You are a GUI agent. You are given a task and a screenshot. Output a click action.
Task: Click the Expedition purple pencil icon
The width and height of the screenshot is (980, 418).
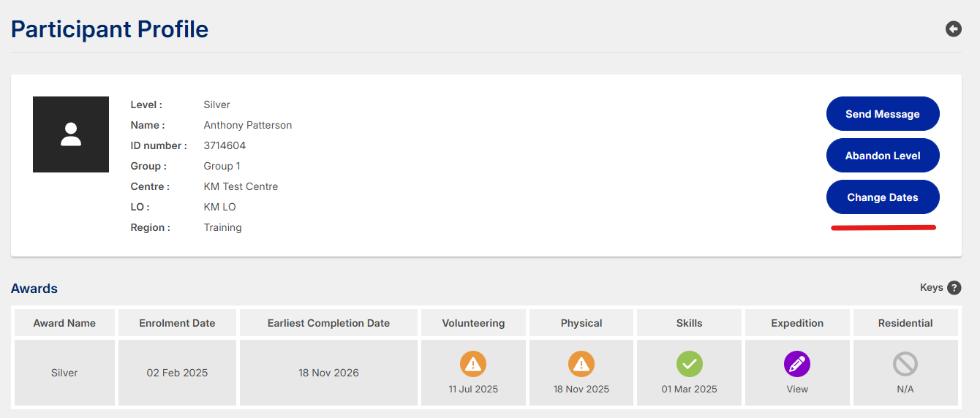(x=797, y=363)
